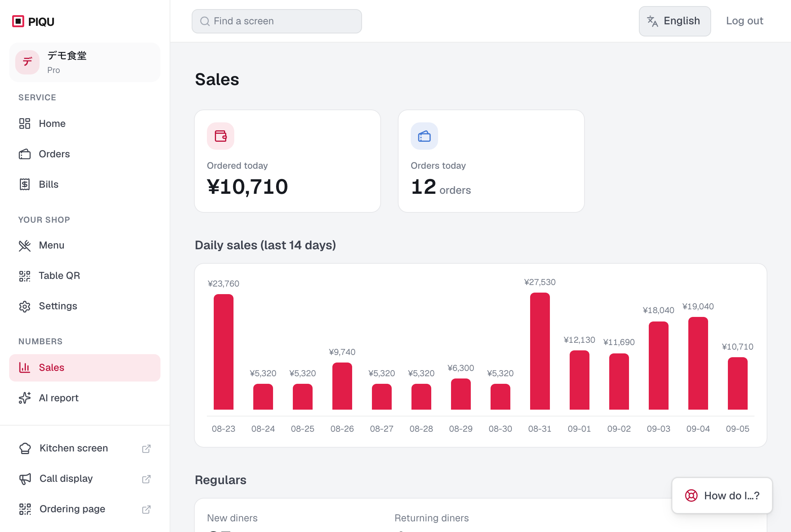791x532 pixels.
Task: Log out of the account
Action: [x=745, y=21]
